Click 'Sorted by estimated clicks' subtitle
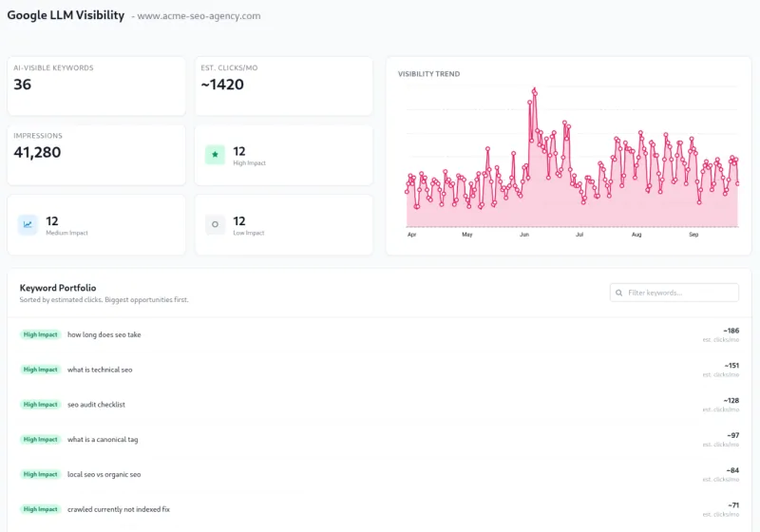760x532 pixels. [104, 300]
